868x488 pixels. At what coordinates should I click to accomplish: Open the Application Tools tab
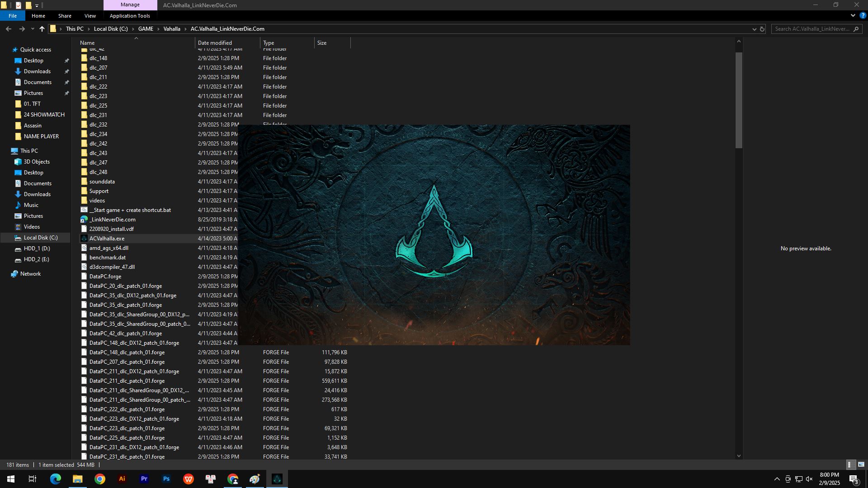tap(130, 15)
